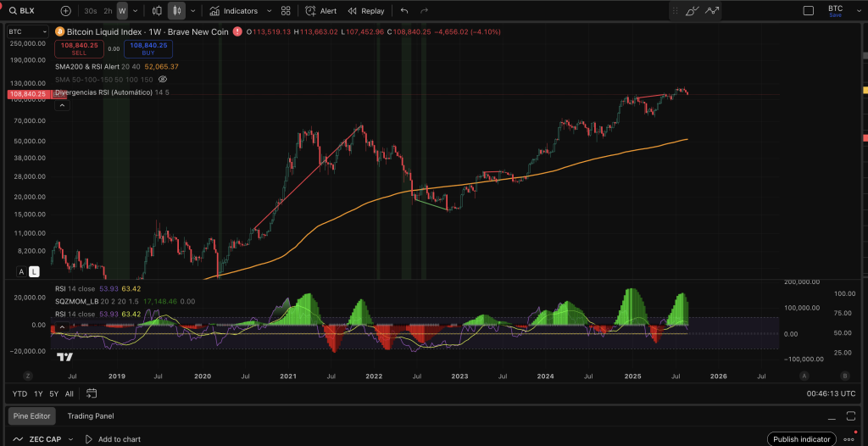
Task: Toggle the auto scale A button
Action: (21, 271)
